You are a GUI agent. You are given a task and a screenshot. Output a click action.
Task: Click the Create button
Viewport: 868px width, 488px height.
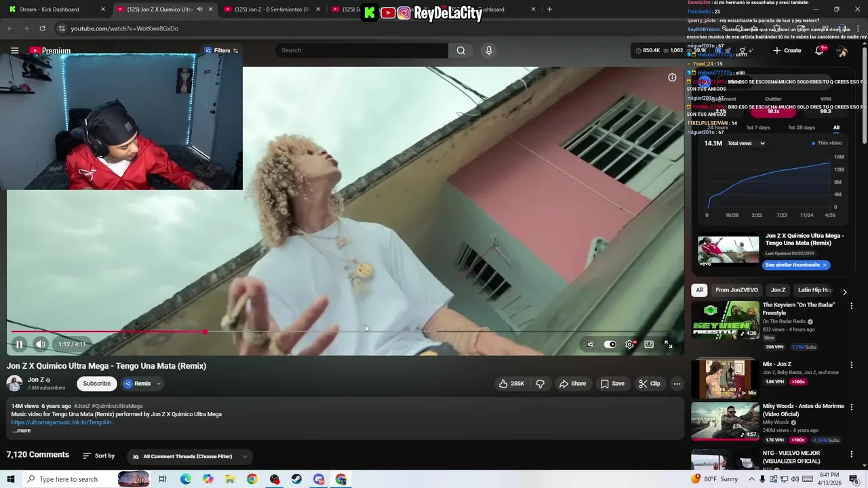(787, 51)
